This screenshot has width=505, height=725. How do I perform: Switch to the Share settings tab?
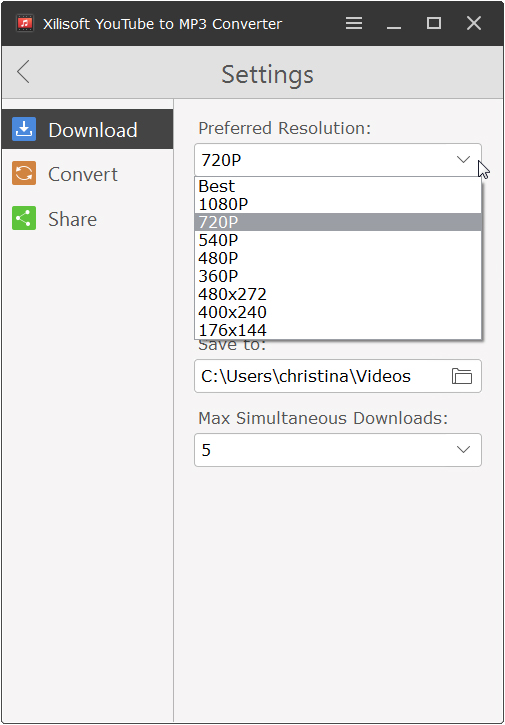tap(87, 219)
